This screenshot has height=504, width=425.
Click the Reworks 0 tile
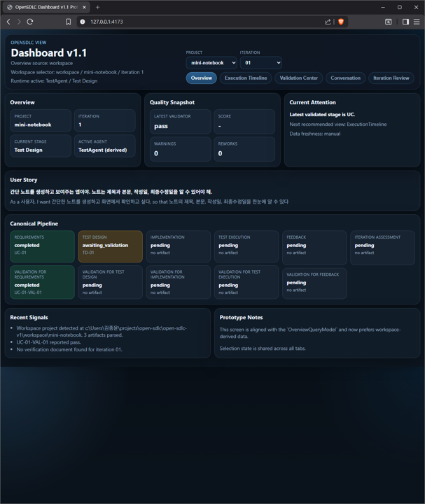click(x=244, y=149)
